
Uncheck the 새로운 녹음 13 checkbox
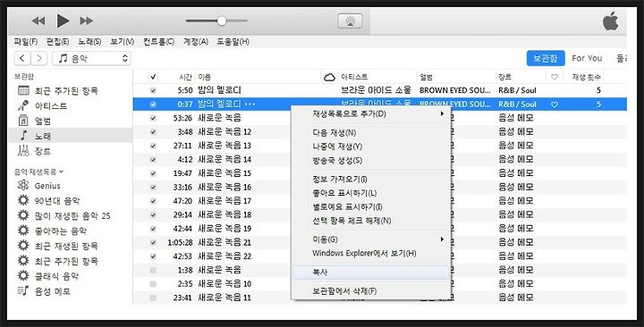[x=153, y=146]
